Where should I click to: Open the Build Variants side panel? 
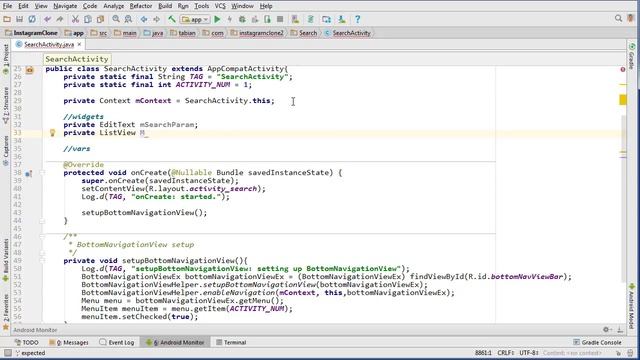[x=6, y=260]
